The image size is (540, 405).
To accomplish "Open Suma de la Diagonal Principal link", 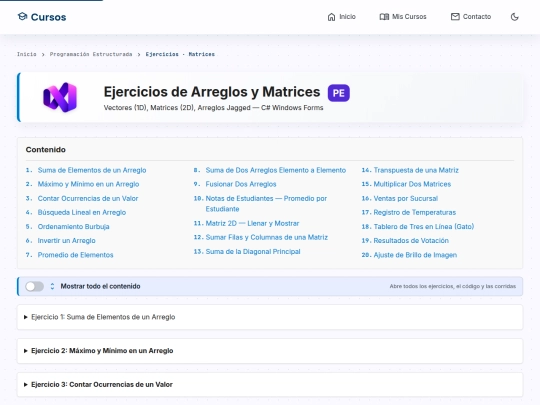I will tap(253, 252).
